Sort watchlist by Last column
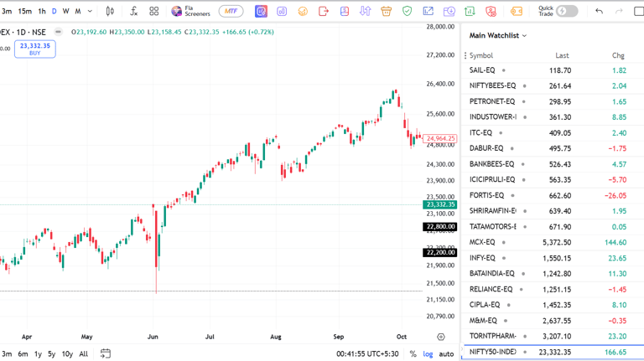 562,55
